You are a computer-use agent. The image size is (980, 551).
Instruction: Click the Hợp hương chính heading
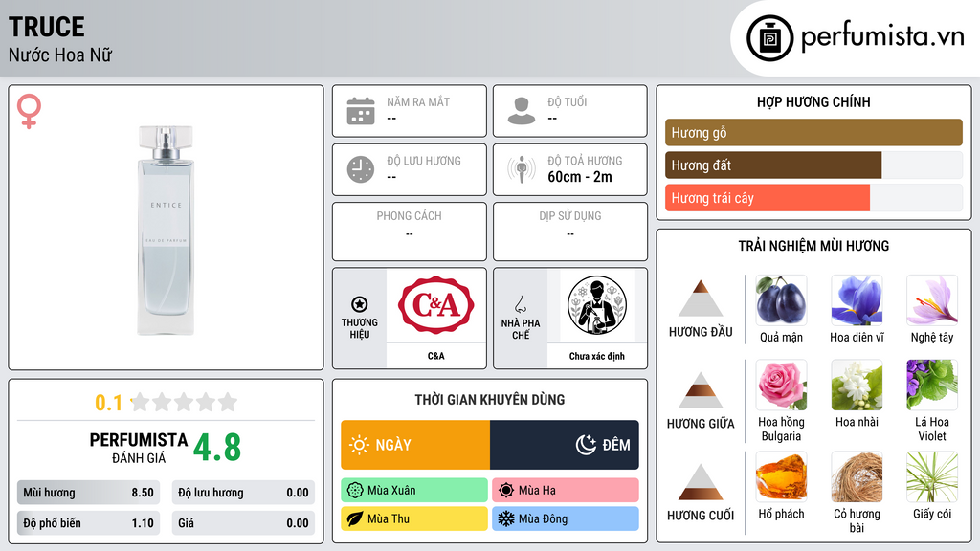point(813,101)
